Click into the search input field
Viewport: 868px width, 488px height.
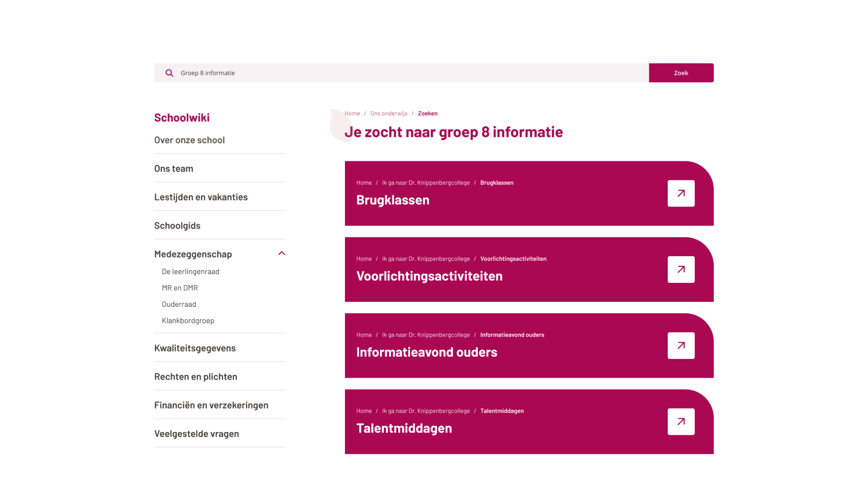407,73
